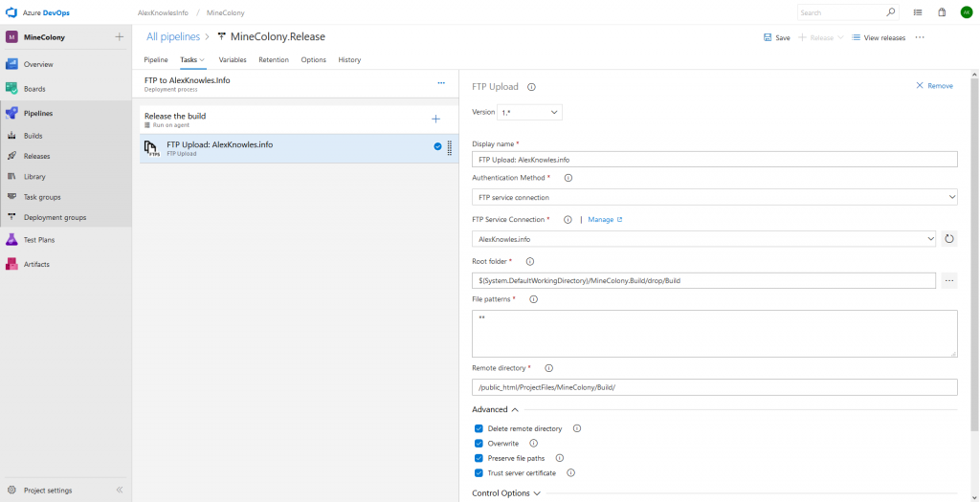Screen dimensions: 980x502
Task: Open the History tab
Action: [x=349, y=59]
